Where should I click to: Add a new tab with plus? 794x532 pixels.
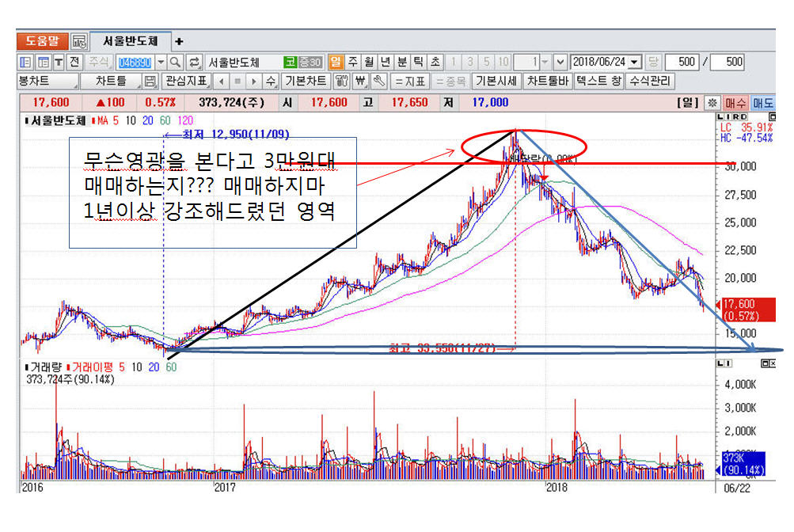tap(179, 41)
